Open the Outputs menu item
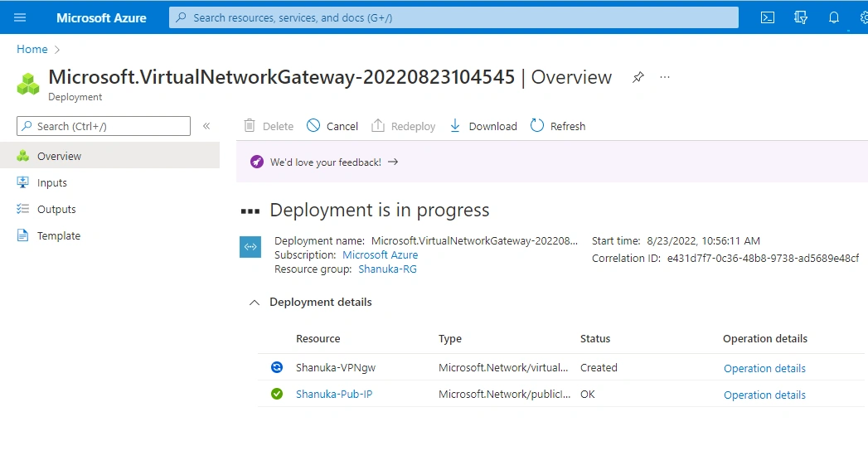Image resolution: width=868 pixels, height=470 pixels. click(109, 209)
